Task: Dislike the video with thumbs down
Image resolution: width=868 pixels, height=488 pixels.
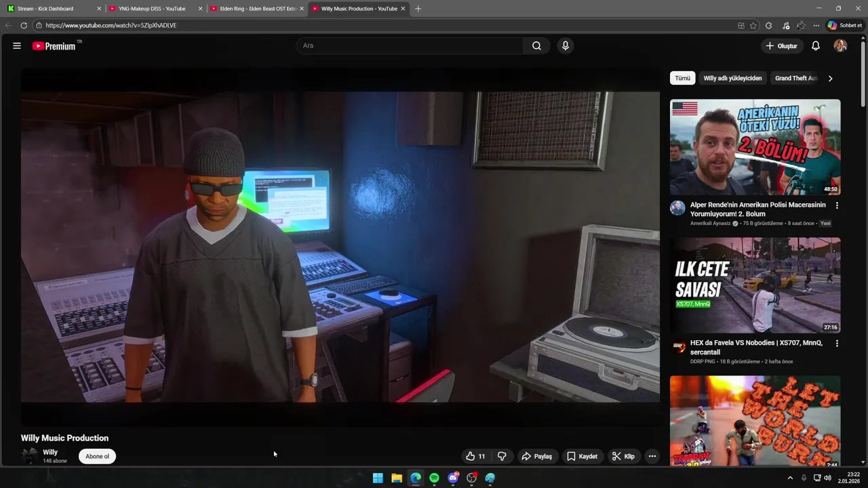Action: [x=502, y=456]
